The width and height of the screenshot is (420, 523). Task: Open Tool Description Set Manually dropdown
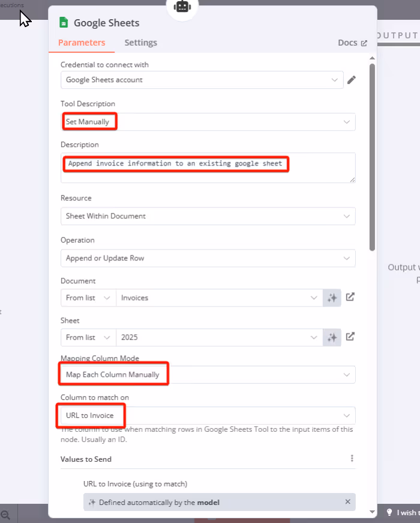click(x=208, y=122)
